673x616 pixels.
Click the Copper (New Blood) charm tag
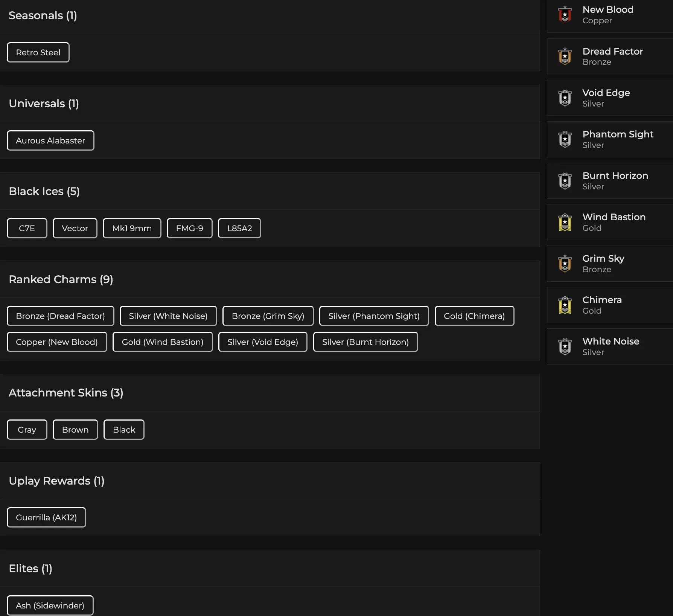pyautogui.click(x=57, y=342)
